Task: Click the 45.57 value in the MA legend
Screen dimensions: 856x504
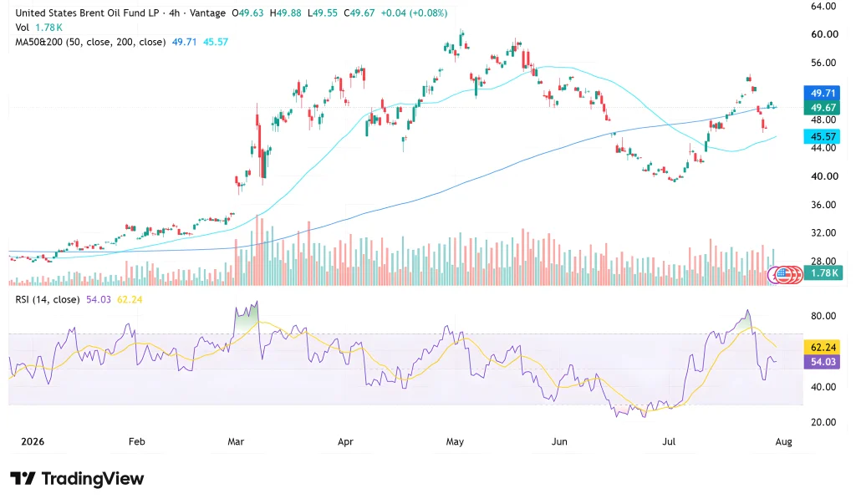Action: [216, 42]
